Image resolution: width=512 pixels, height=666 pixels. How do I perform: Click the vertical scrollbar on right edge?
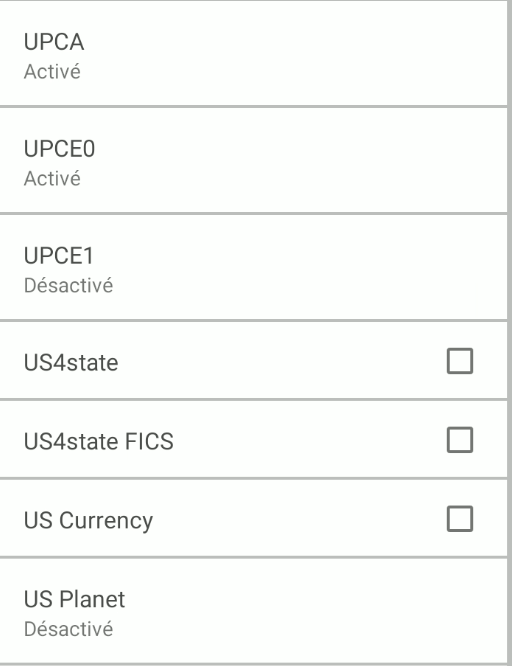509,333
